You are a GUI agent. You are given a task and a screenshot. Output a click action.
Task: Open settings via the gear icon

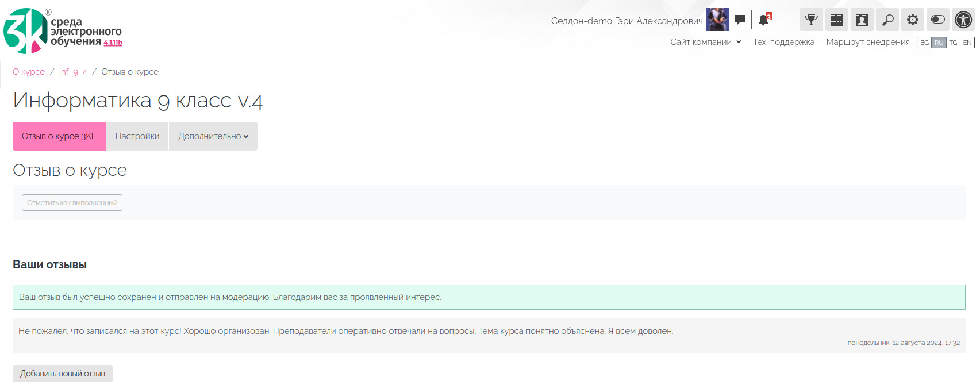[x=913, y=20]
